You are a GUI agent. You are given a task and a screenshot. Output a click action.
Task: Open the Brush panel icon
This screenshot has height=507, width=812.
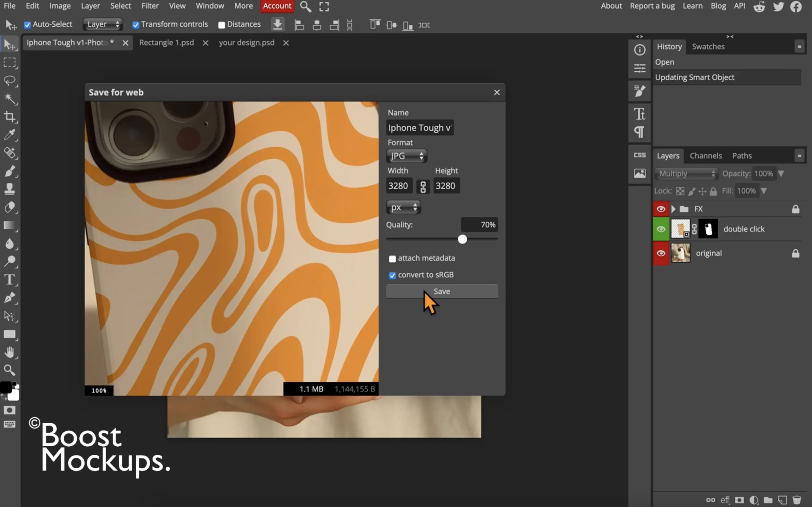click(639, 91)
